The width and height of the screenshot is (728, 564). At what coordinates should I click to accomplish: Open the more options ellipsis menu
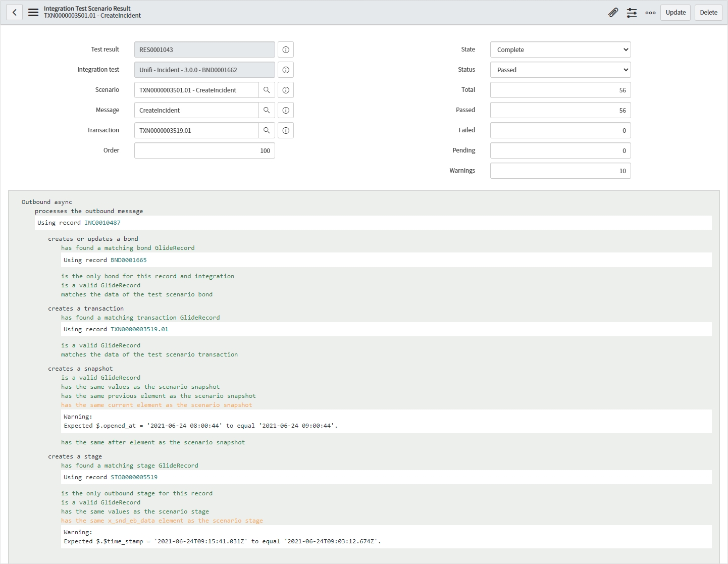[x=650, y=13]
